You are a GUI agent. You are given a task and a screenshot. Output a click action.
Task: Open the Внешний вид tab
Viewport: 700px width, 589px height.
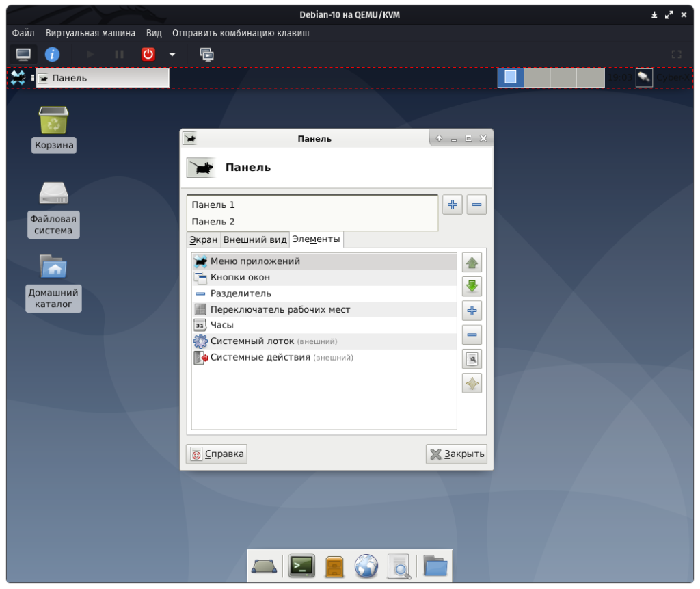pos(254,239)
